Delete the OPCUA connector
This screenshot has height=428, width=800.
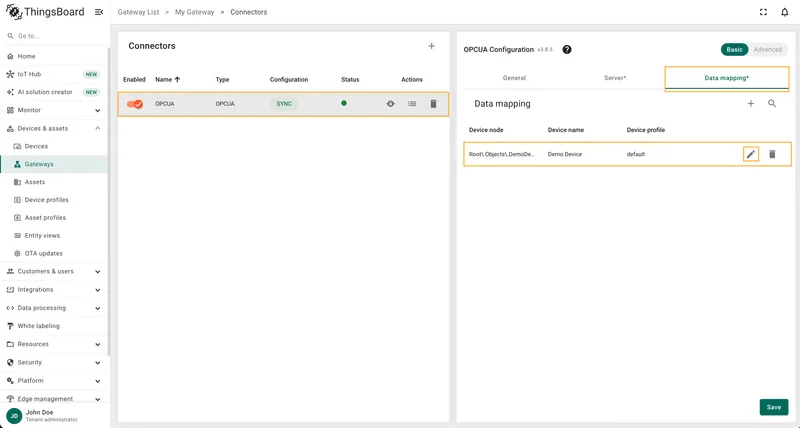pos(433,104)
